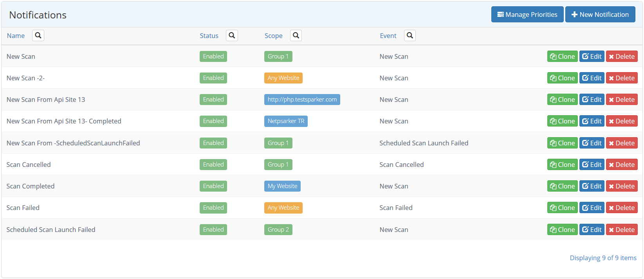
Task: Clone the Scan Cancelled notification
Action: point(562,165)
